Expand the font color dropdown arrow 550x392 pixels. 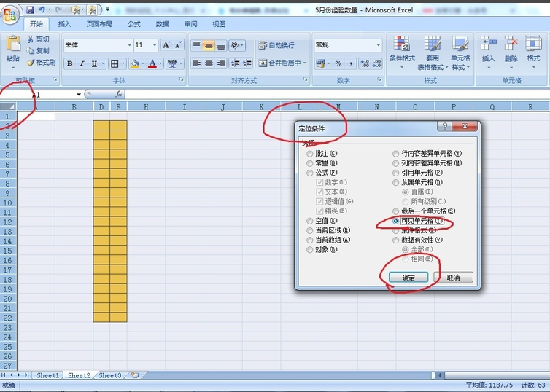click(160, 63)
